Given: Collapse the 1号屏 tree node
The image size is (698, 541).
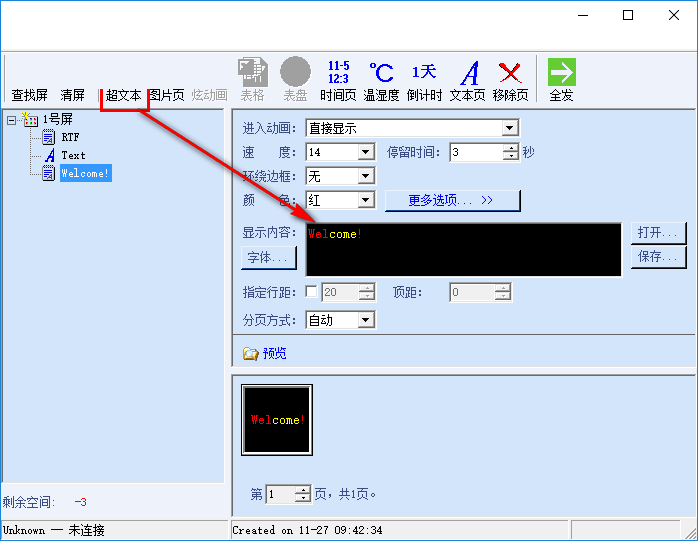Looking at the screenshot, I should pos(11,119).
